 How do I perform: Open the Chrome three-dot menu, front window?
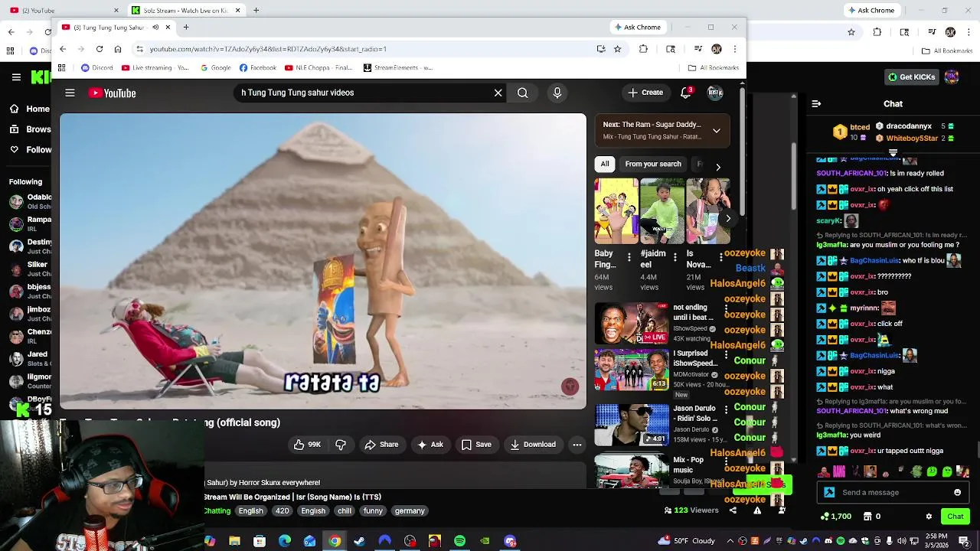(734, 49)
